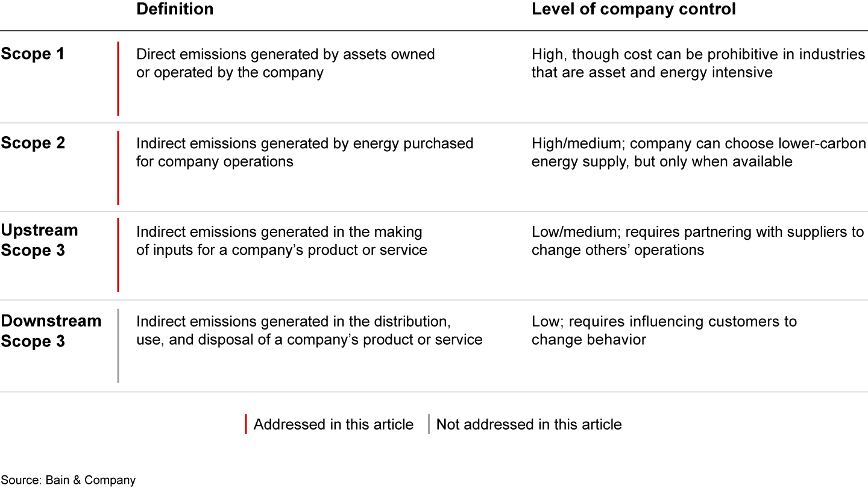Select the Scope 2 row label
The height and width of the screenshot is (488, 868).
click(33, 143)
